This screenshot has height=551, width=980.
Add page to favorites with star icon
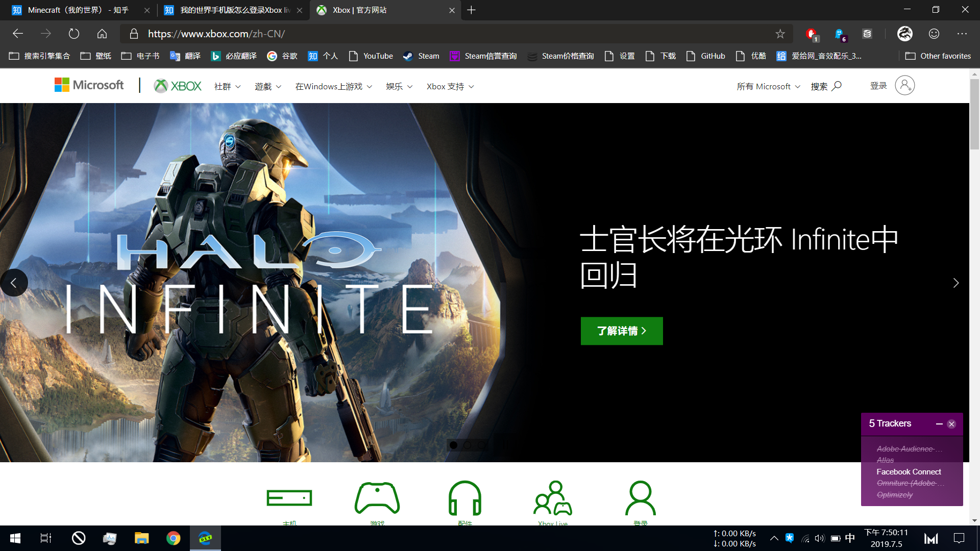point(780,34)
